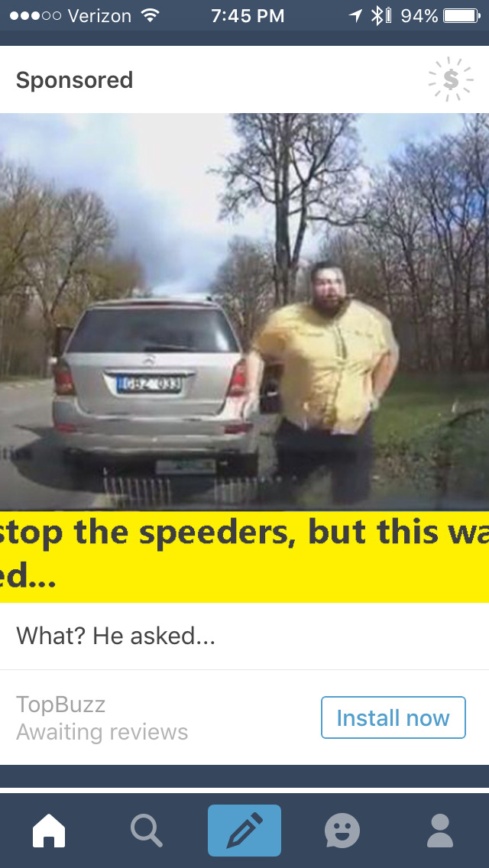Screen dimensions: 489x868
Task: Compose a new post with pencil button
Action: coord(244,831)
